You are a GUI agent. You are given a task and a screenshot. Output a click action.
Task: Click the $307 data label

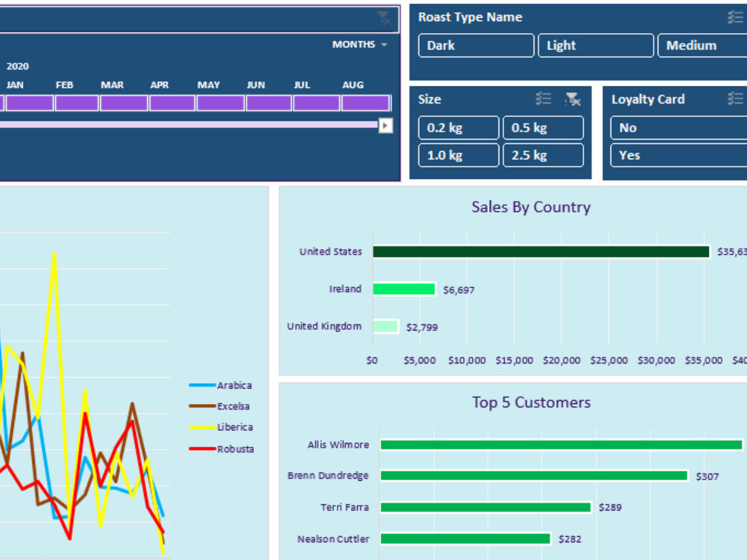[x=707, y=476]
